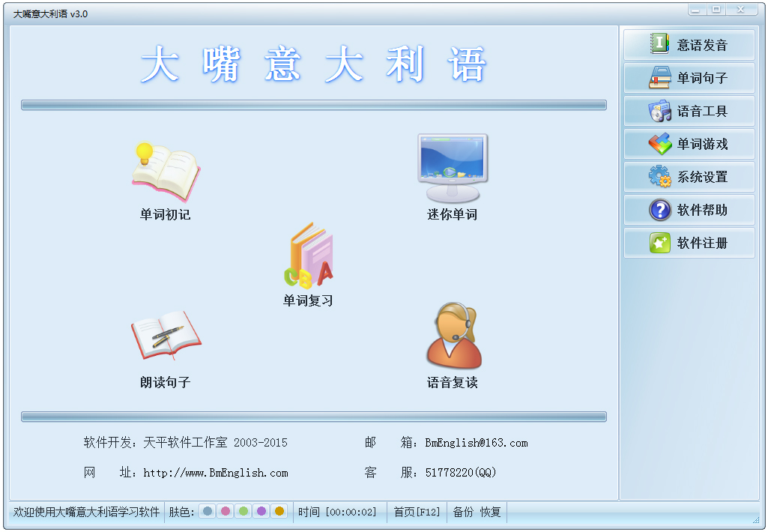The height and width of the screenshot is (532, 768).
Task: Click the 朗读句子 notebook with pen icon
Action: click(x=166, y=336)
